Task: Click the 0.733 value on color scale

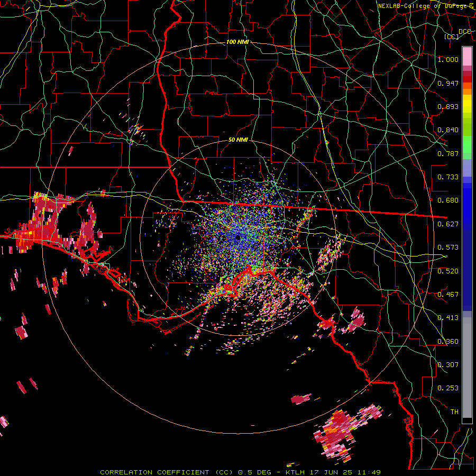Action: tap(448, 177)
